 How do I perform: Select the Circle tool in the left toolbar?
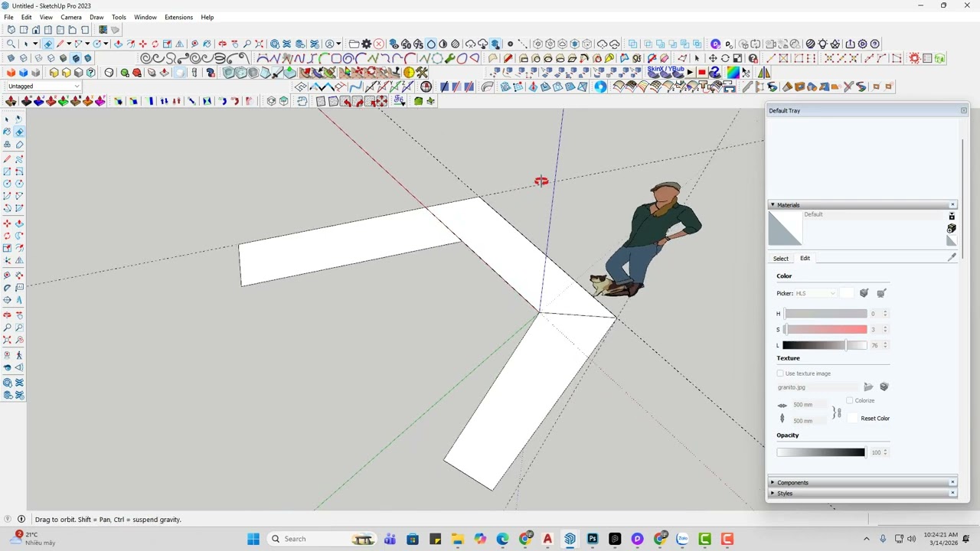(x=7, y=183)
